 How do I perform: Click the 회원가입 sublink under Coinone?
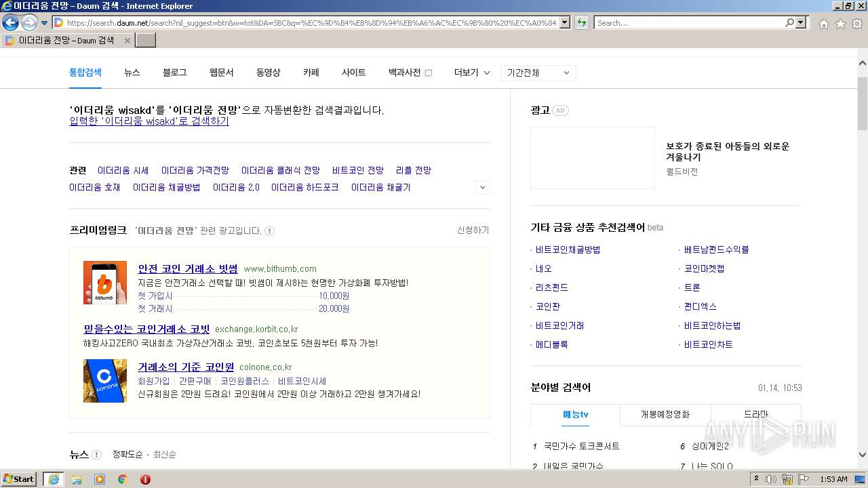click(x=154, y=382)
